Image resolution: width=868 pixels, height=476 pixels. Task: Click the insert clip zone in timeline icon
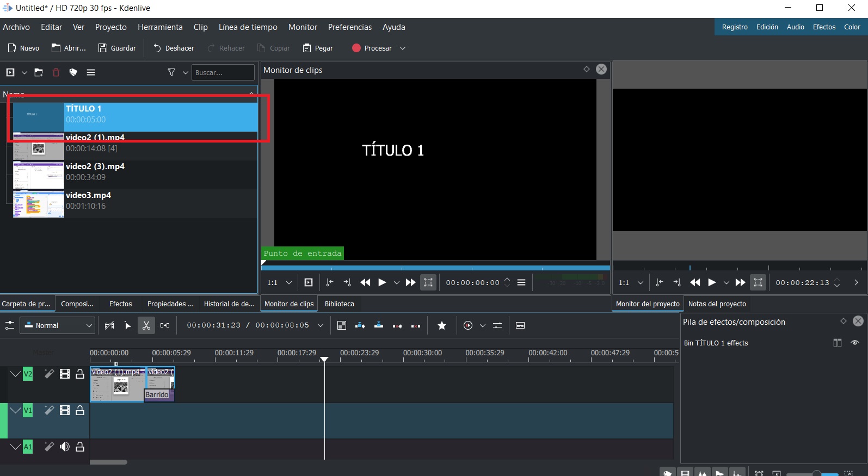(360, 325)
